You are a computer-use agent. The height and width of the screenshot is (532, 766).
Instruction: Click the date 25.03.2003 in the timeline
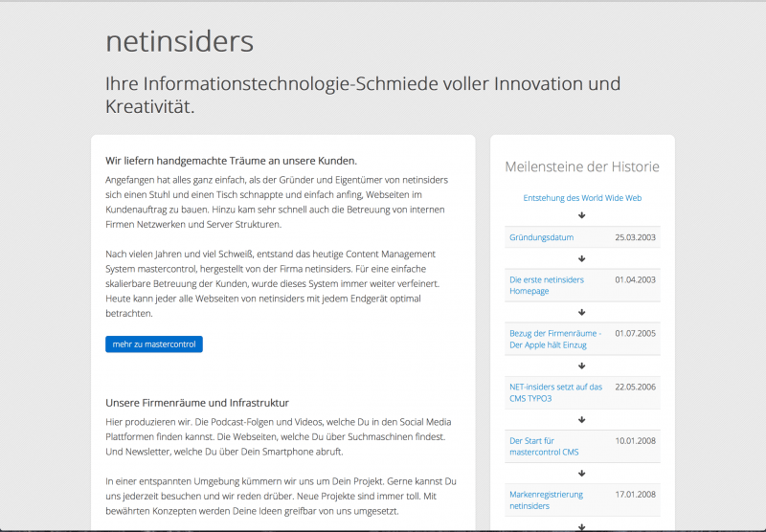tap(635, 237)
